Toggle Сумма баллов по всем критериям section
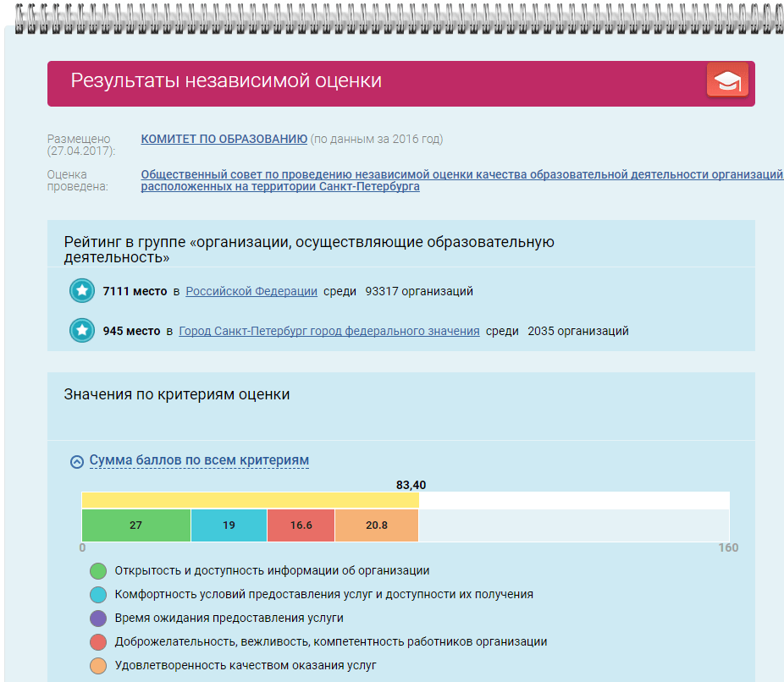784x682 pixels. (x=199, y=460)
